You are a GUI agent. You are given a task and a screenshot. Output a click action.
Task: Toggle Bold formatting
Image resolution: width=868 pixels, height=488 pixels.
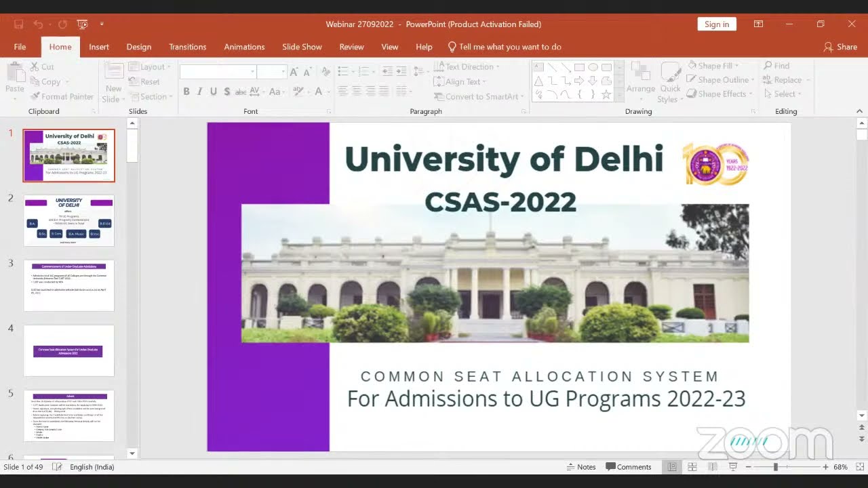click(186, 91)
